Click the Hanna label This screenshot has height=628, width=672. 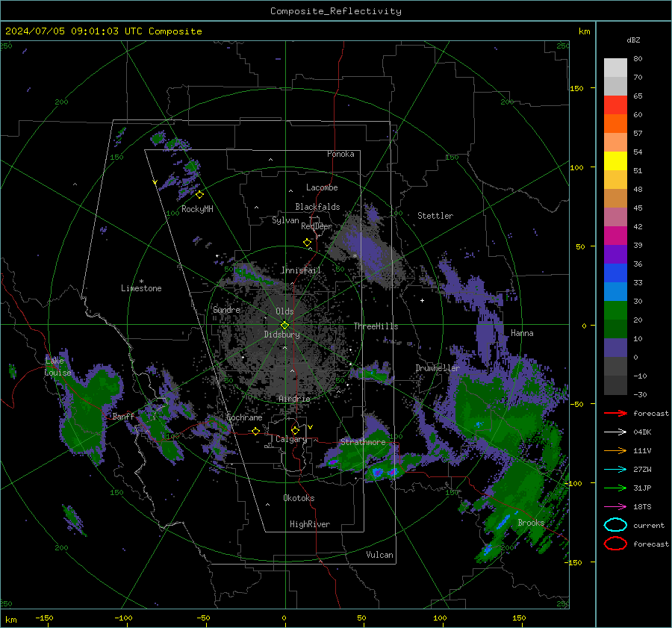tap(522, 333)
